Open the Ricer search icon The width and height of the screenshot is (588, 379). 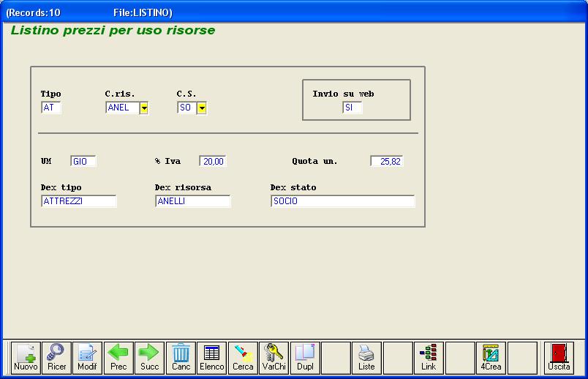pyautogui.click(x=56, y=357)
